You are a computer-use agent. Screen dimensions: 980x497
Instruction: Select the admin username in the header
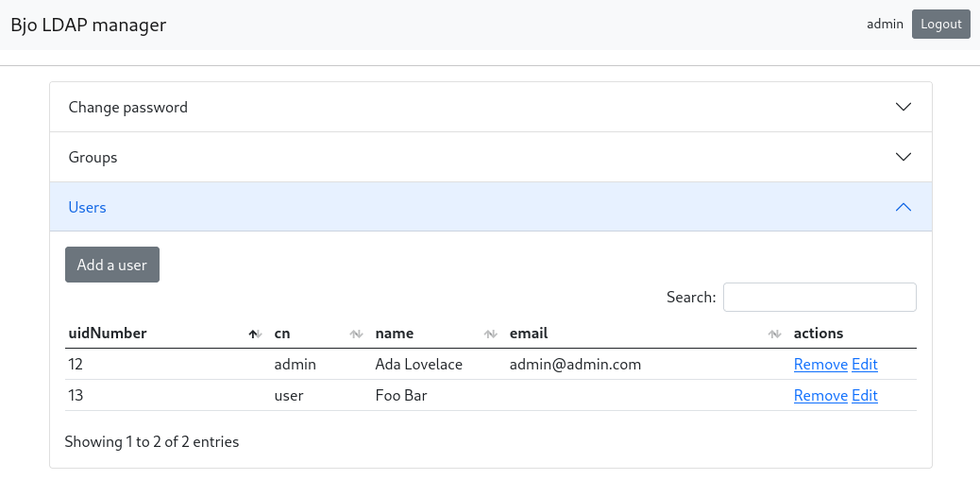tap(885, 24)
